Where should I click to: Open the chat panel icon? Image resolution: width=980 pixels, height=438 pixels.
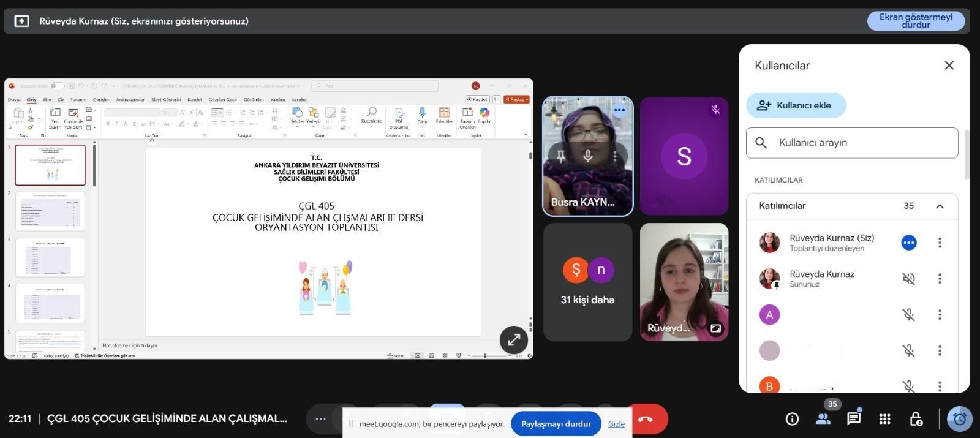pyautogui.click(x=854, y=419)
